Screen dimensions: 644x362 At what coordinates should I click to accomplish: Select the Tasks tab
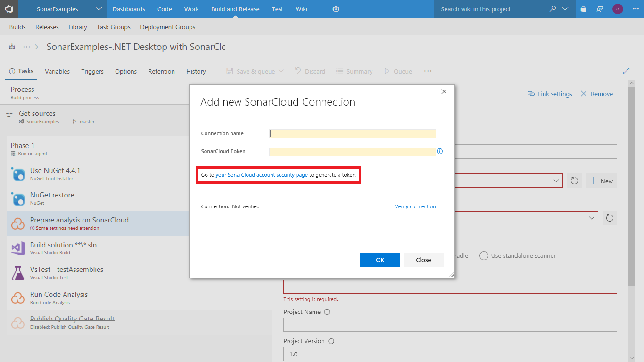pyautogui.click(x=21, y=71)
